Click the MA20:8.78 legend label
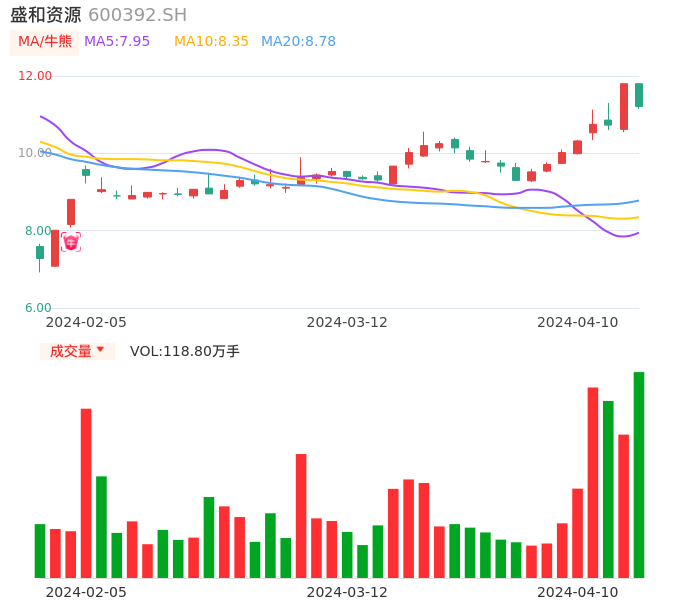This screenshot has width=686, height=606. (298, 42)
